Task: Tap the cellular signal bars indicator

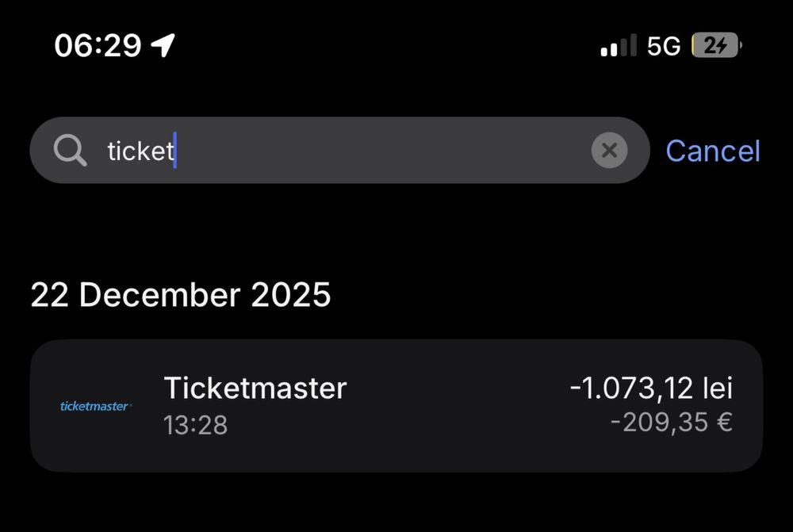Action: pos(619,46)
